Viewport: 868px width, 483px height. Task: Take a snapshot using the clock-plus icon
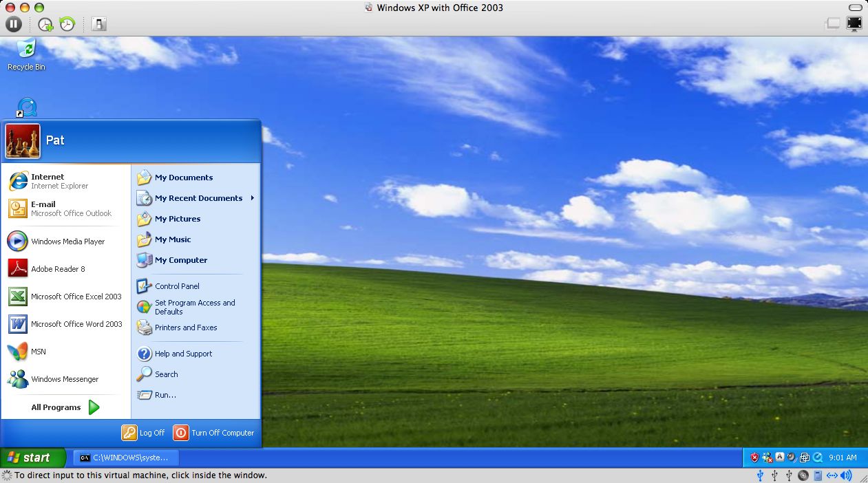(45, 24)
